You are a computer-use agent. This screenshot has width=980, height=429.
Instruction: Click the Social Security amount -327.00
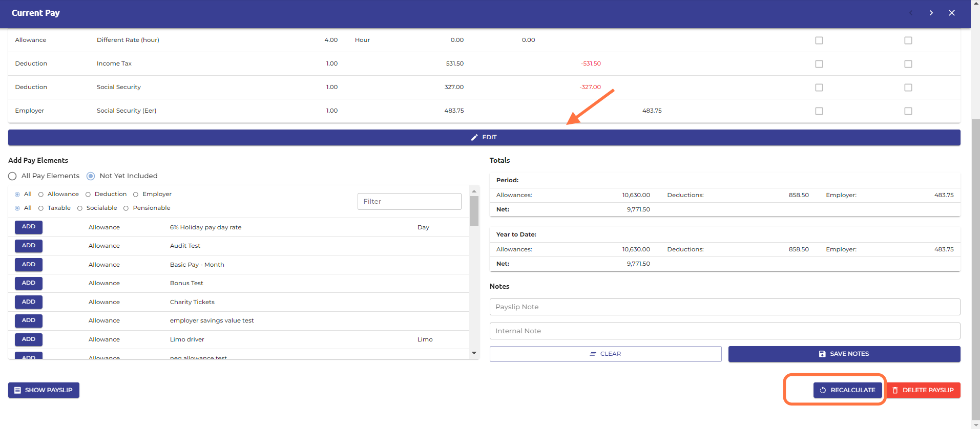click(590, 87)
